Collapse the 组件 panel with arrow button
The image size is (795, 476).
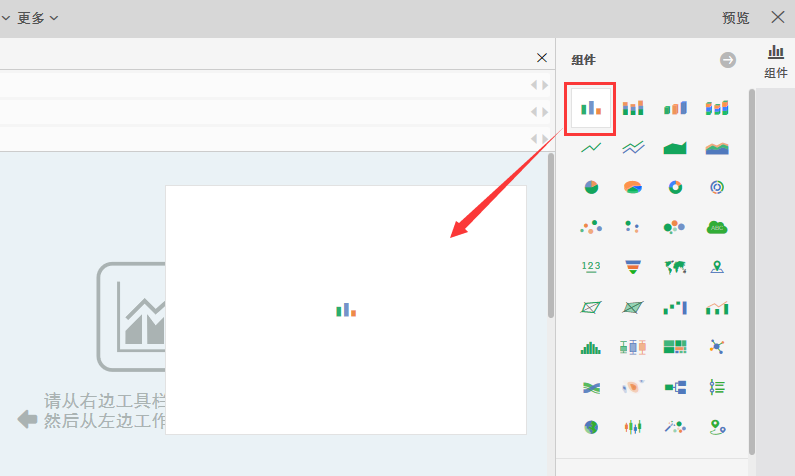tap(728, 60)
